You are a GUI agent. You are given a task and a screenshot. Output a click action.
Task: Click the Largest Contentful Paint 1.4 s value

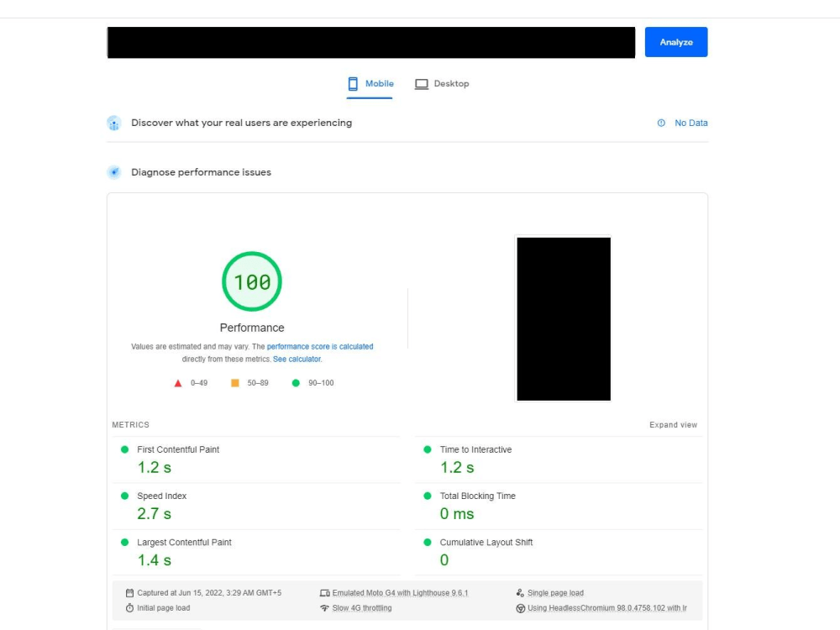pyautogui.click(x=155, y=560)
